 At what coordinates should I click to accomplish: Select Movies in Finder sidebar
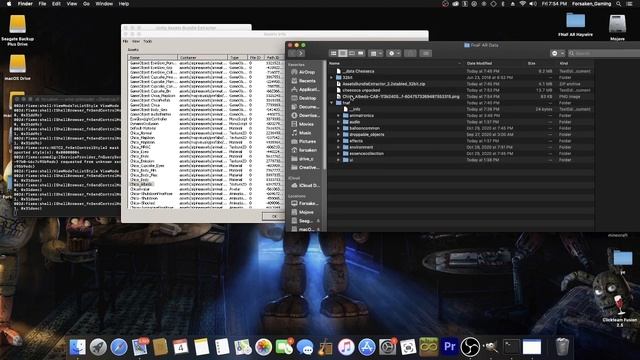point(306,124)
